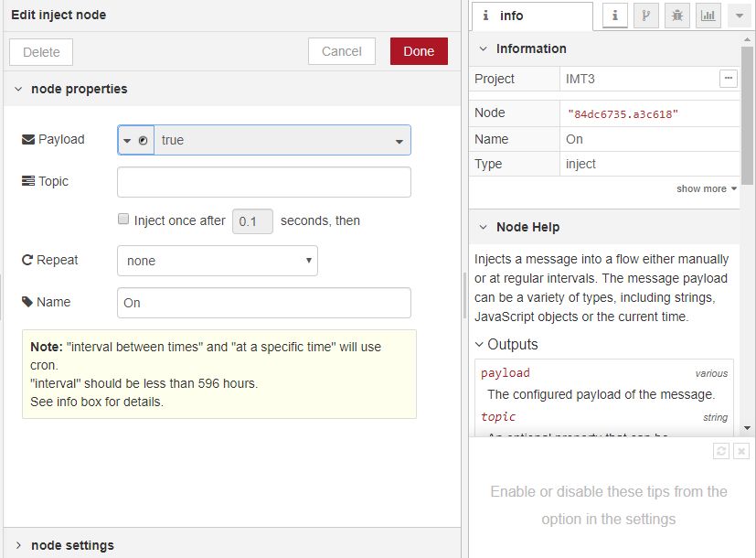Viewport: 756px width, 558px height.
Task: Click the Repeat circular arrow icon
Action: [x=27, y=260]
